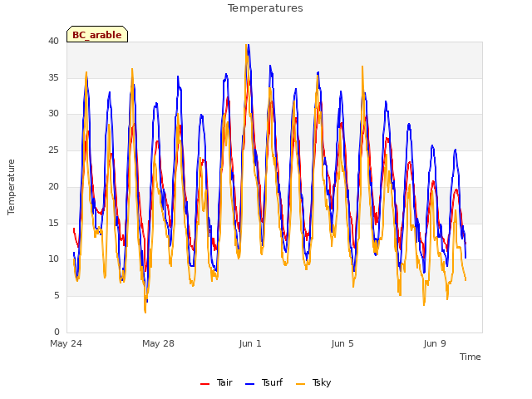This screenshot has height=399, width=532.
Task: Click the Tair legend entry
Action: pyautogui.click(x=216, y=382)
